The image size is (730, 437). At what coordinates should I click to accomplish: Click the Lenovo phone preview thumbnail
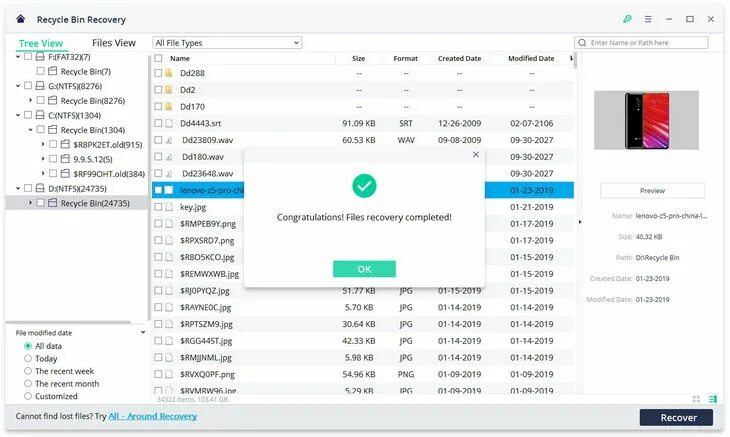pos(646,120)
